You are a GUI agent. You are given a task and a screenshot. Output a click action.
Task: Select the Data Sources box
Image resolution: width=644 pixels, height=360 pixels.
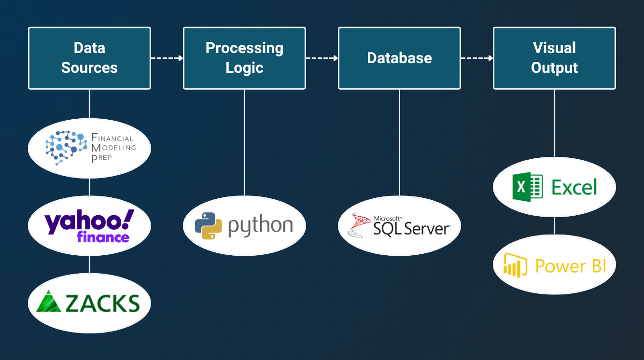(x=89, y=58)
